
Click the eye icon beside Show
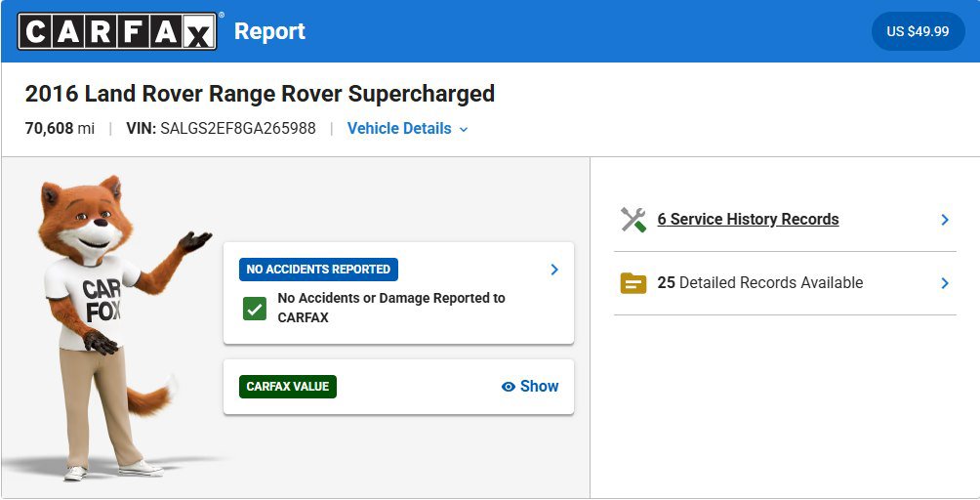point(509,387)
